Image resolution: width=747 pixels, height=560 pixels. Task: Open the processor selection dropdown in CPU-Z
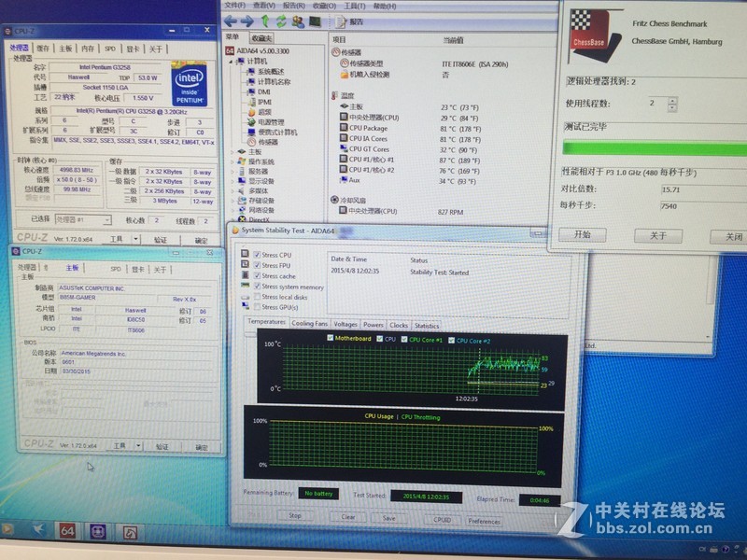pos(106,220)
